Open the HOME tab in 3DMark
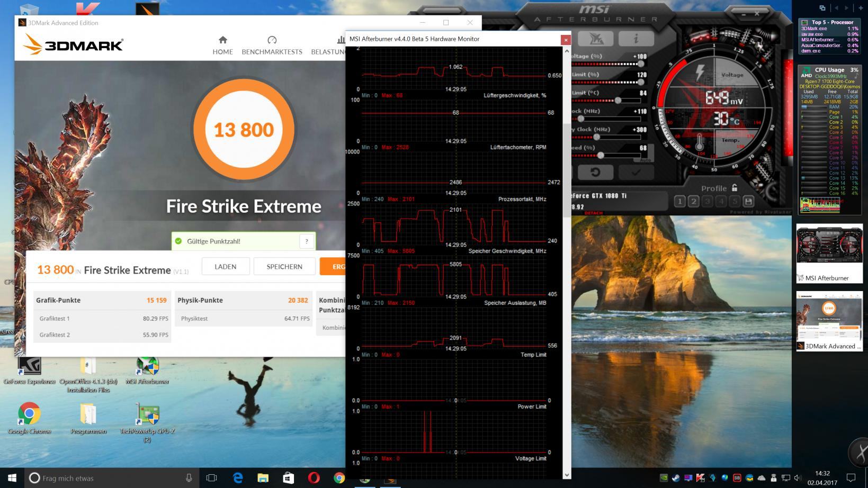The width and height of the screenshot is (868, 488). tap(222, 46)
